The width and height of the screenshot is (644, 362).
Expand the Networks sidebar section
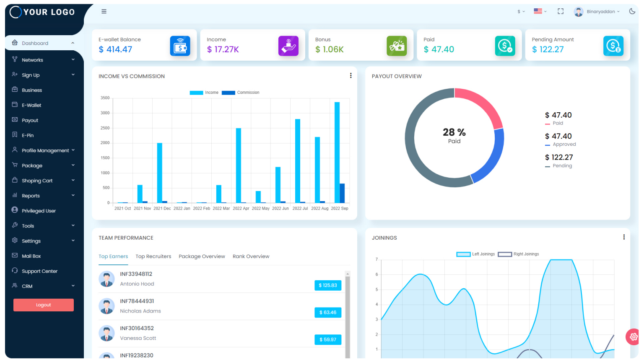(32, 59)
